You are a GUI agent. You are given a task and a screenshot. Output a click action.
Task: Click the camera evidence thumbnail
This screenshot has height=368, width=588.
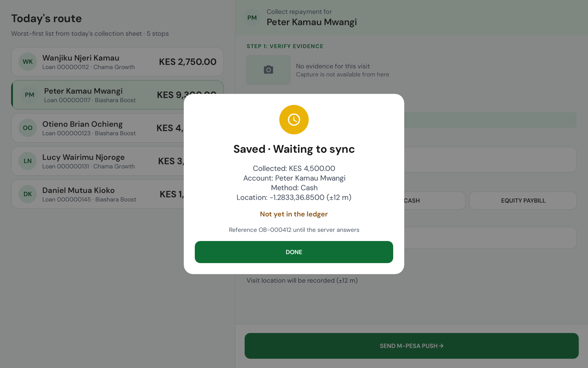268,70
